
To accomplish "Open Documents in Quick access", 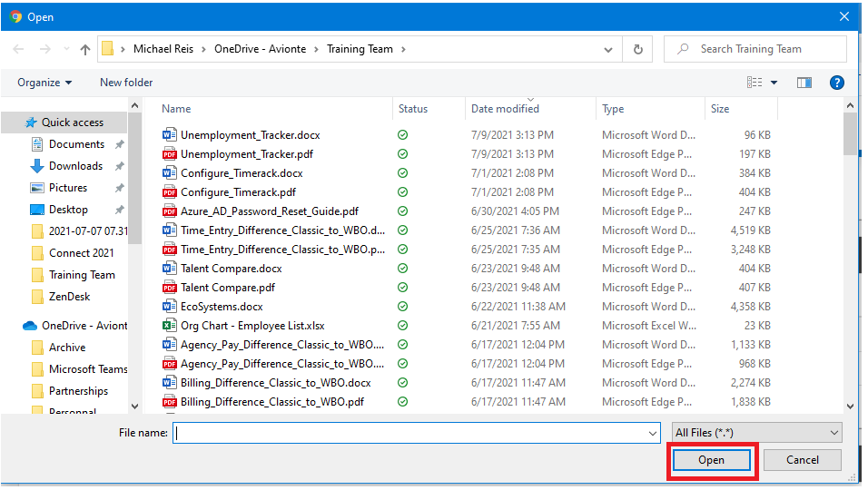I will point(76,144).
